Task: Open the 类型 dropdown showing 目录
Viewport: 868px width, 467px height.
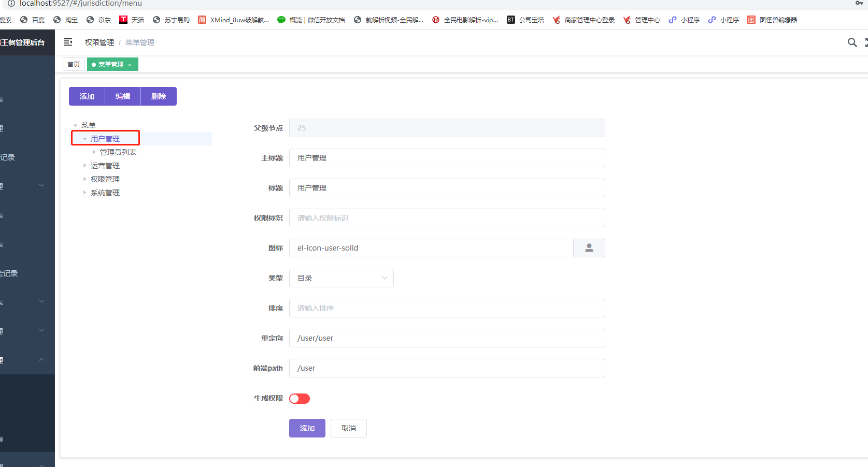Action: (341, 278)
